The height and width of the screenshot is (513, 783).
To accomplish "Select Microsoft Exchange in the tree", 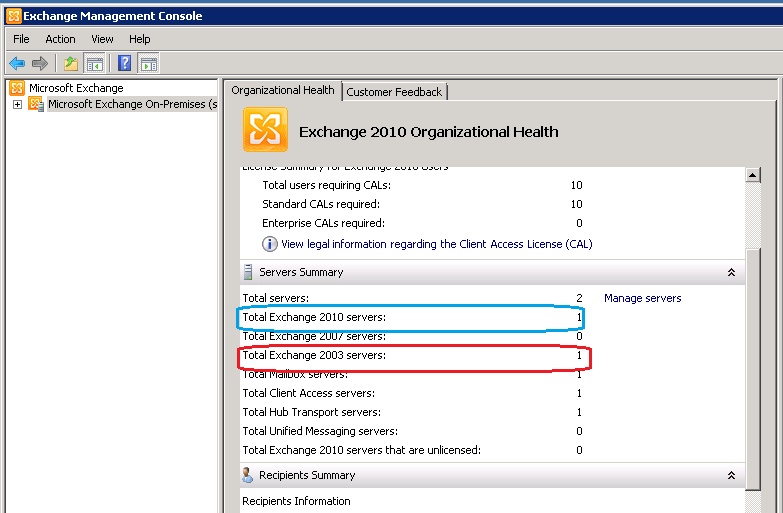I will (76, 88).
